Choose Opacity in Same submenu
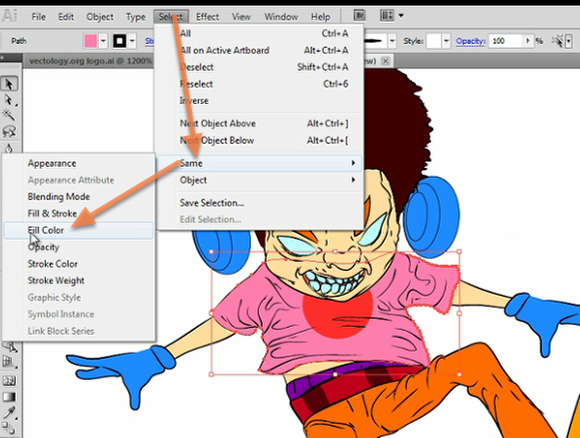 point(78,247)
